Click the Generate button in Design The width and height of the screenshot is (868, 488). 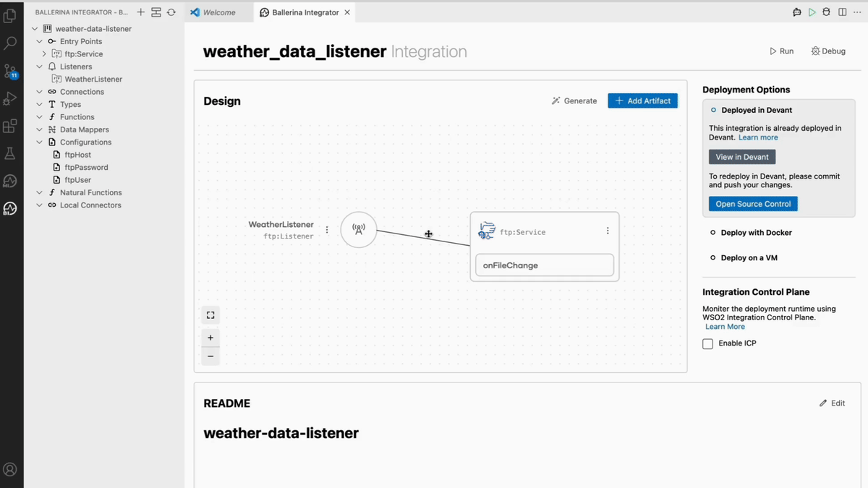(x=574, y=101)
